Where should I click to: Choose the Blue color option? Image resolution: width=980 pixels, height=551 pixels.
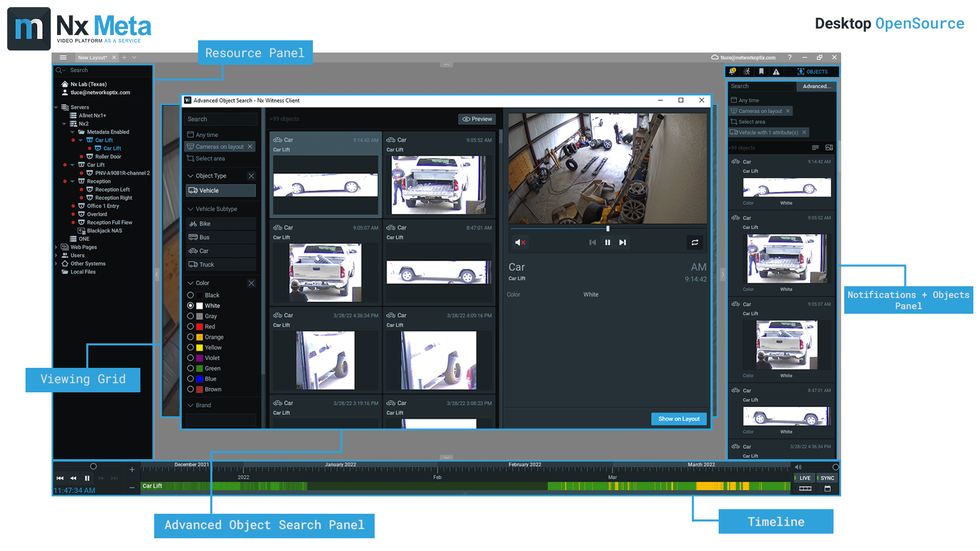tap(190, 379)
